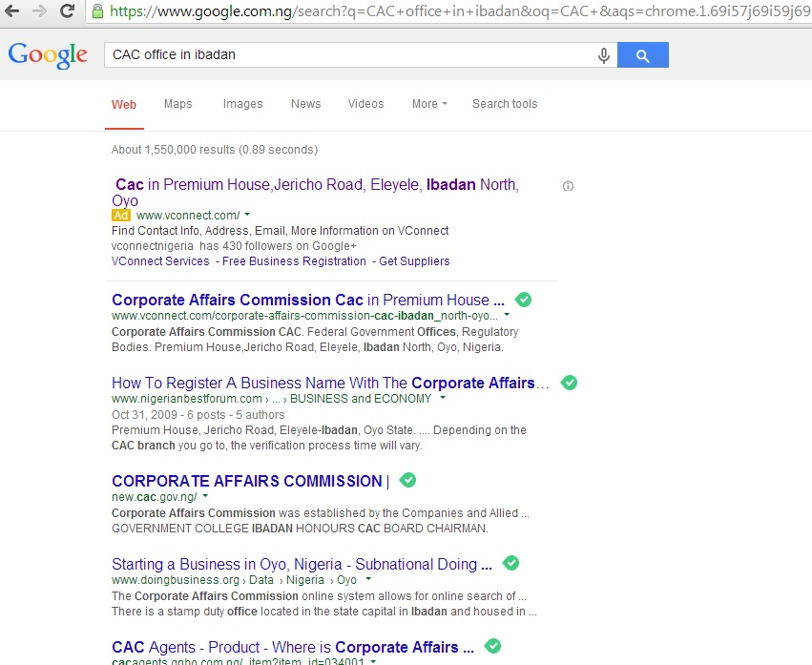This screenshot has width=812, height=665.
Task: Select the Web tab
Action: point(124,104)
